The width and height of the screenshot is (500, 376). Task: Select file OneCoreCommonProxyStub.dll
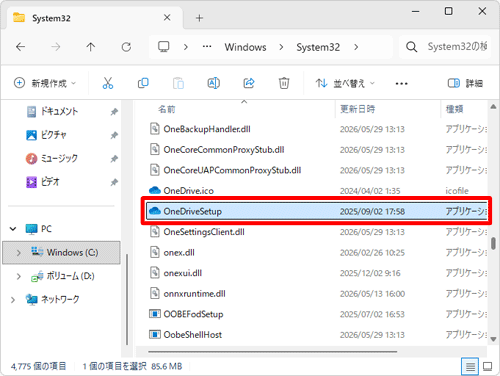tap(224, 150)
